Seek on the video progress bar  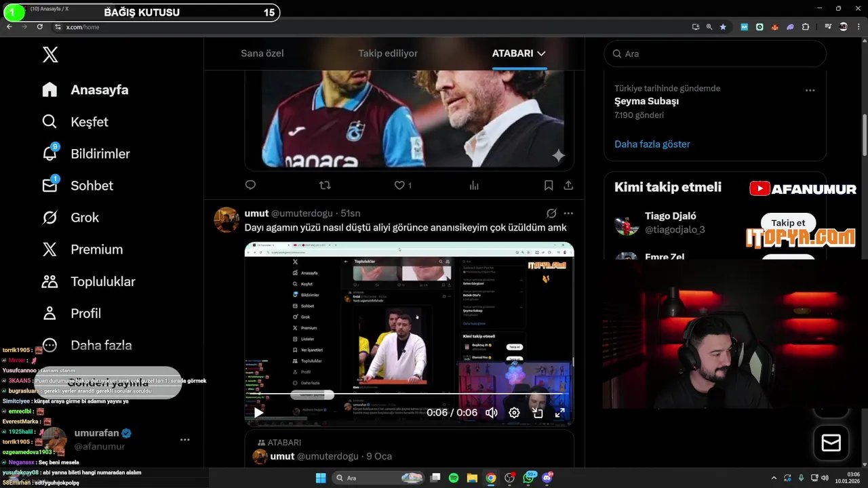(x=408, y=394)
